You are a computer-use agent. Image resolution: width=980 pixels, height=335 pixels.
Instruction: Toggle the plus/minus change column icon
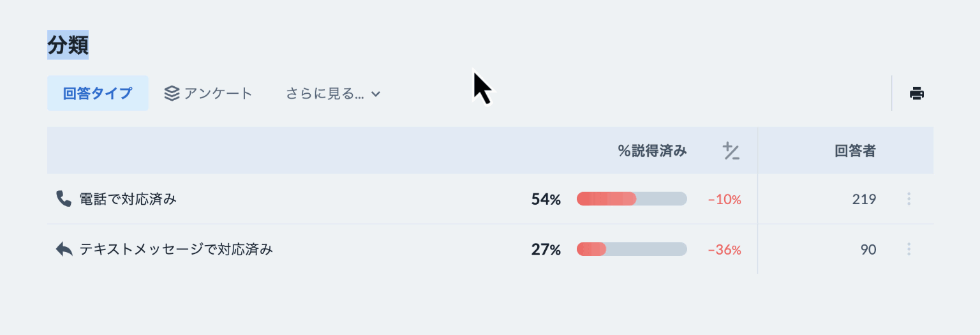click(x=731, y=151)
